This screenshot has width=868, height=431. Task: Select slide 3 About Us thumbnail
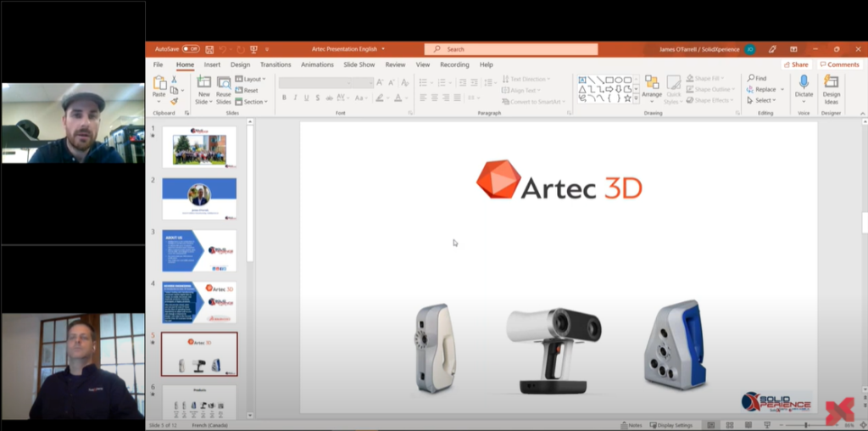[199, 251]
